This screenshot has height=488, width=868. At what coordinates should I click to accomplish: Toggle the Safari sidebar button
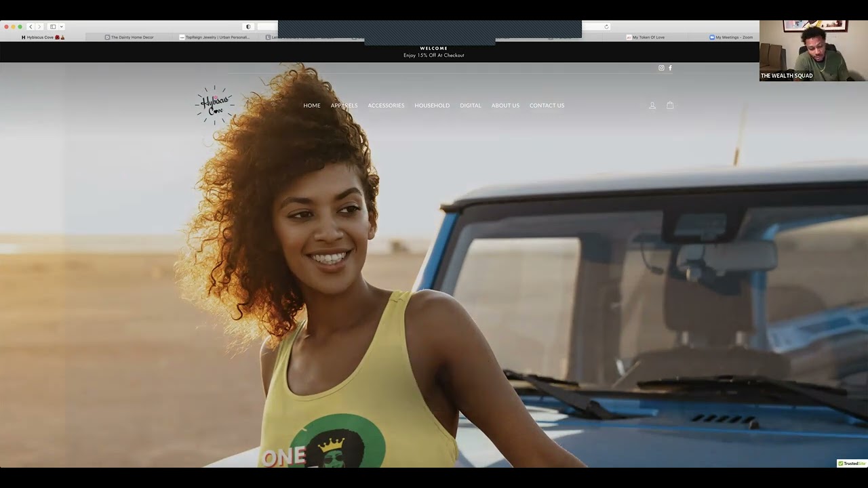pyautogui.click(x=53, y=26)
